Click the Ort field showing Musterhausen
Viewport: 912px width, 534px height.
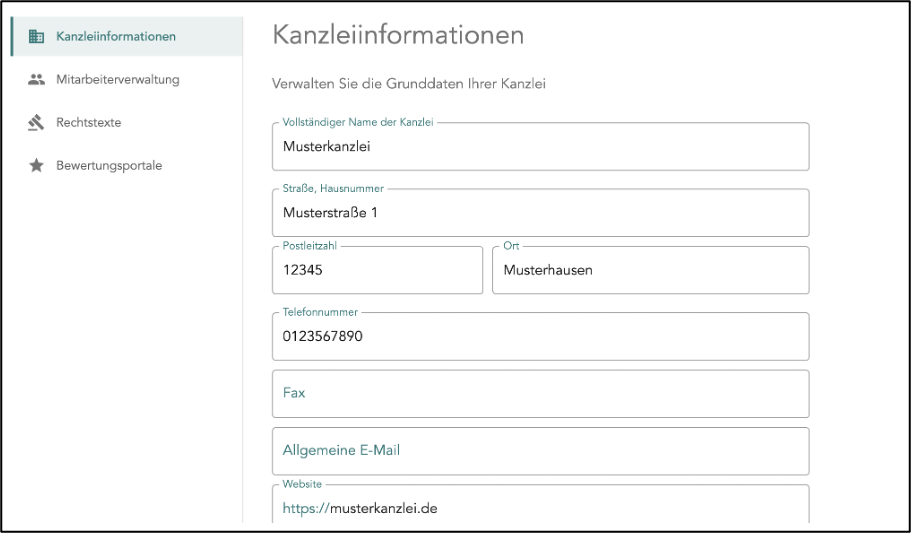click(x=650, y=270)
